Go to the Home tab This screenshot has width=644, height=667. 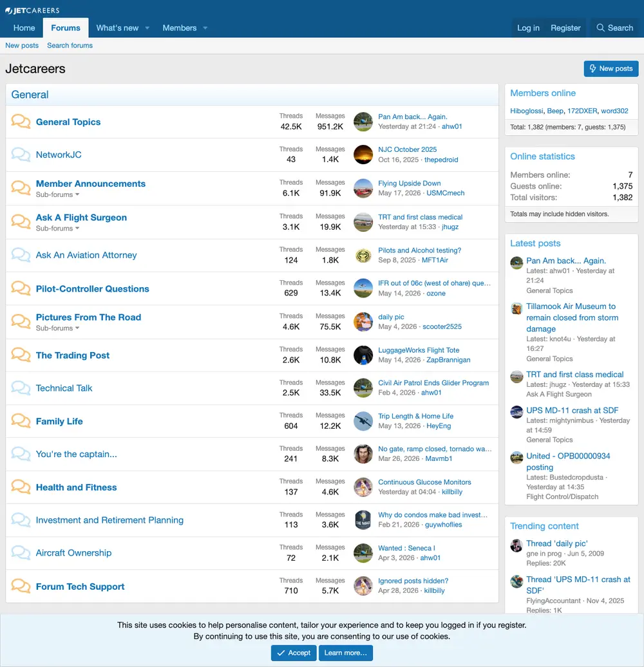point(24,28)
